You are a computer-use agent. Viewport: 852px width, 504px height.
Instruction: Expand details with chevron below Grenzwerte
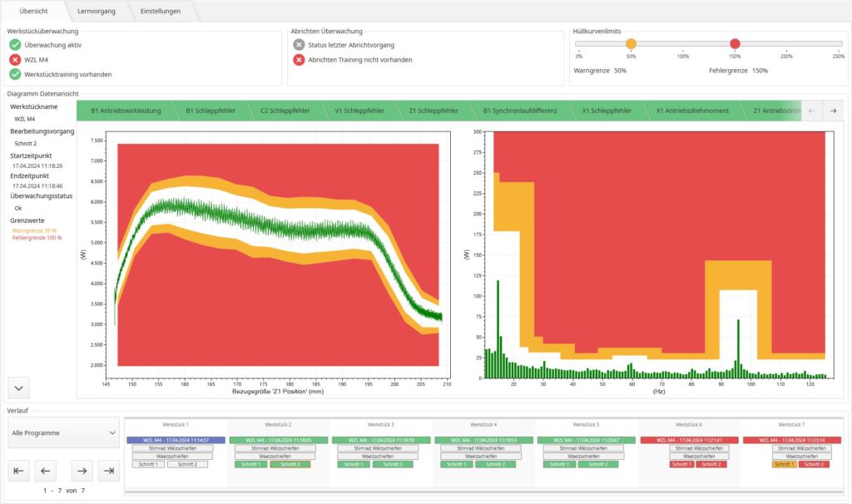[19, 387]
